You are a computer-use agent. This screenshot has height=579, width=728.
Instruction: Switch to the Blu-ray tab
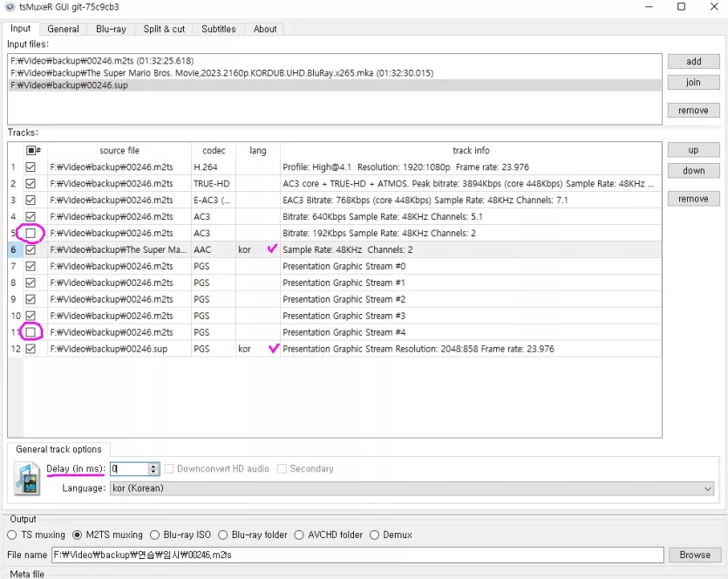[111, 29]
